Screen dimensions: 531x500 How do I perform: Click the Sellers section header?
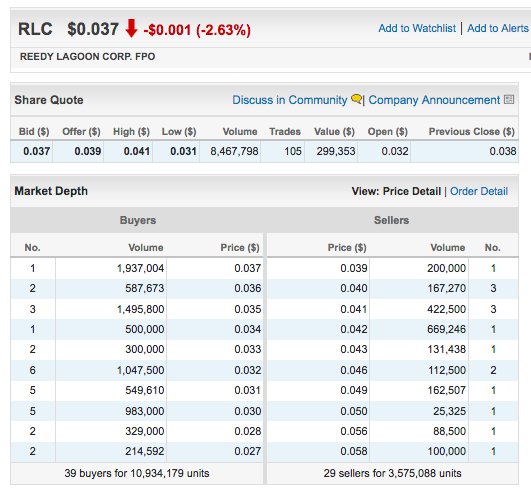click(x=391, y=220)
